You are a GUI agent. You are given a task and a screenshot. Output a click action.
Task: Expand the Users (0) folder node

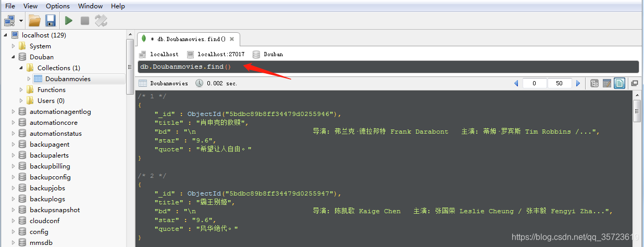pos(21,100)
